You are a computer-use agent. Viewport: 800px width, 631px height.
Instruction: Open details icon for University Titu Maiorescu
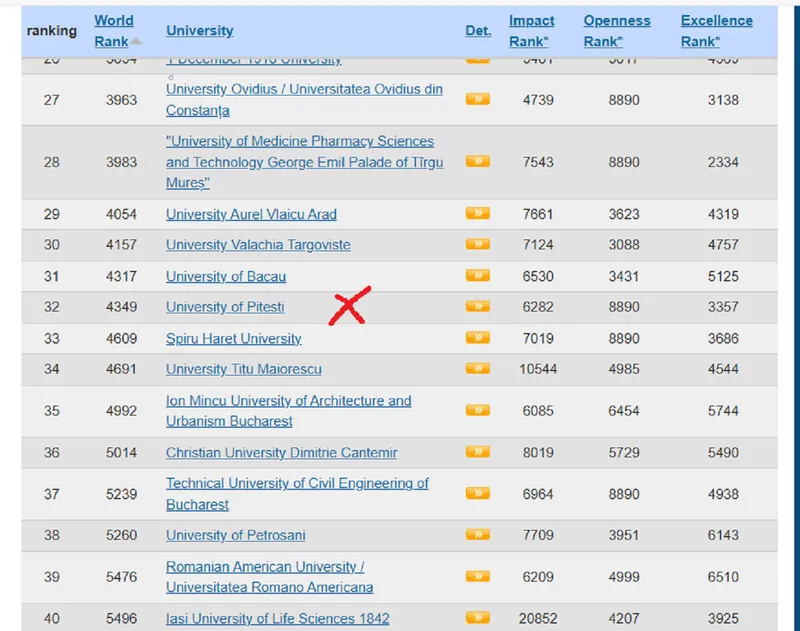tap(477, 369)
